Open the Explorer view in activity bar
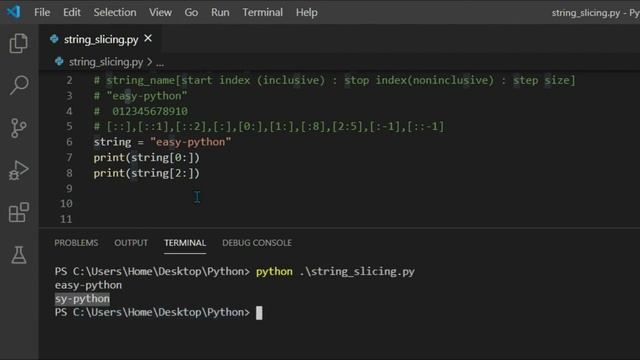Screen dimensions: 640x360 click(x=18, y=43)
